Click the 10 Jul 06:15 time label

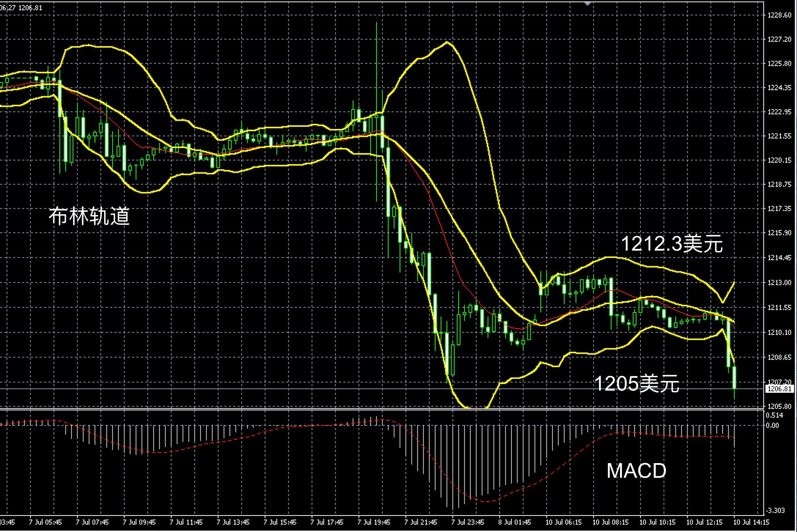(563, 522)
